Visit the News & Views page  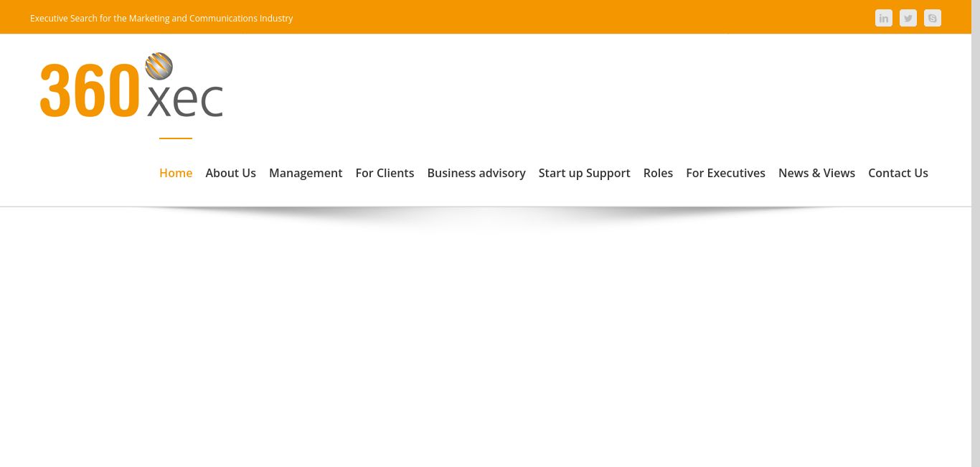pos(816,173)
